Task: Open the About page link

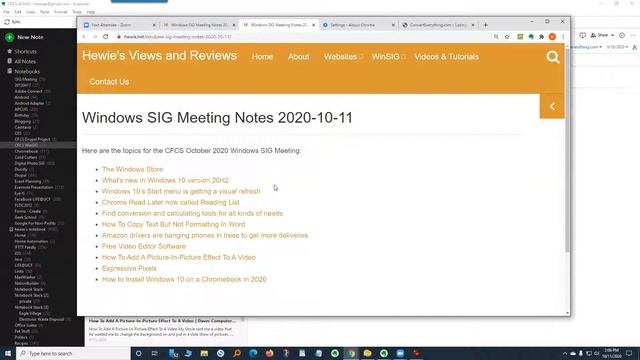Action: point(298,57)
